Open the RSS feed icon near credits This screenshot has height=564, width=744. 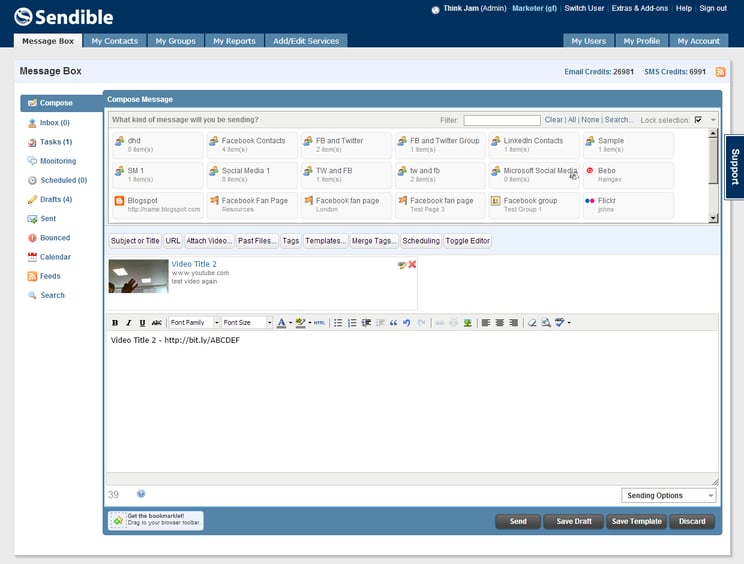(x=720, y=72)
